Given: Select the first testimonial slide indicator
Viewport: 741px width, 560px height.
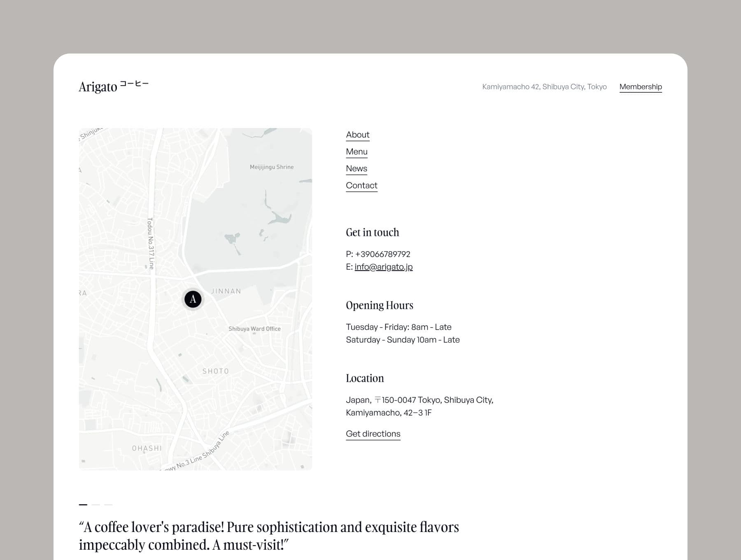Looking at the screenshot, I should 83,504.
